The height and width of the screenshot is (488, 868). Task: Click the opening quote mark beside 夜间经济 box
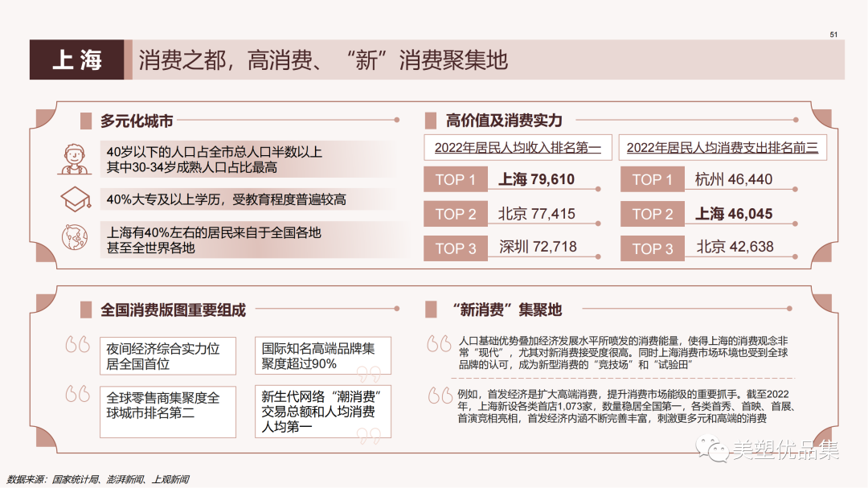pyautogui.click(x=77, y=345)
